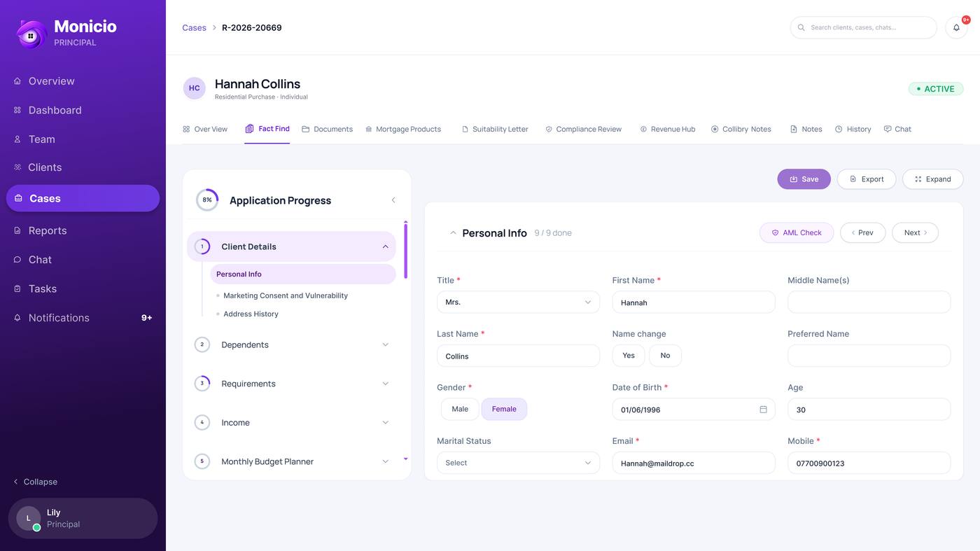Go to Next section
The height and width of the screenshot is (551, 980).
point(915,232)
